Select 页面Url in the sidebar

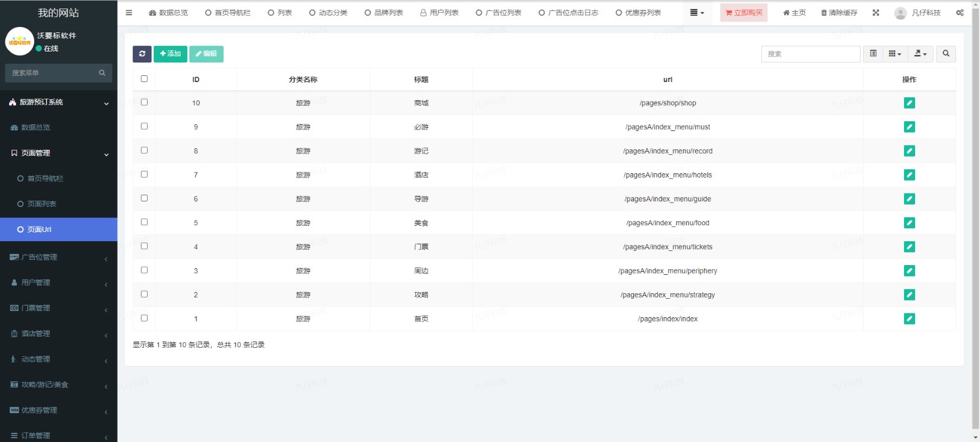(59, 230)
